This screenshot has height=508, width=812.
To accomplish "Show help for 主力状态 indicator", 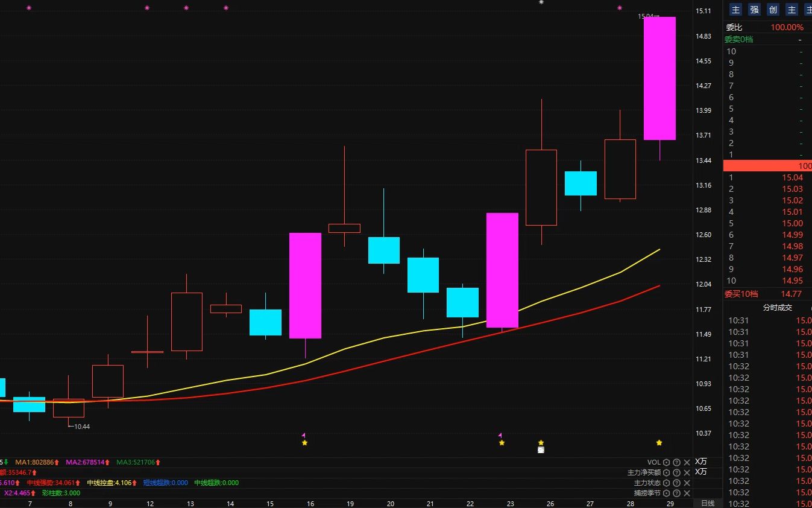I will coord(676,483).
